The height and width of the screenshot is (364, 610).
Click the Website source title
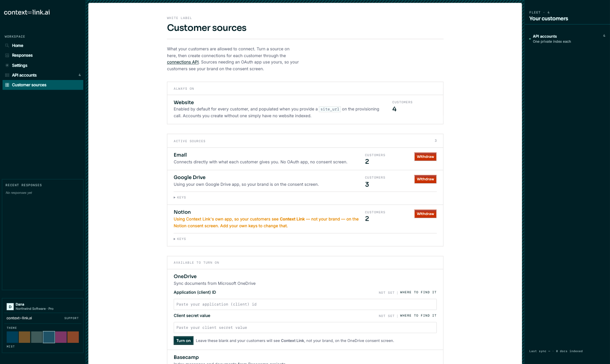[x=184, y=102]
